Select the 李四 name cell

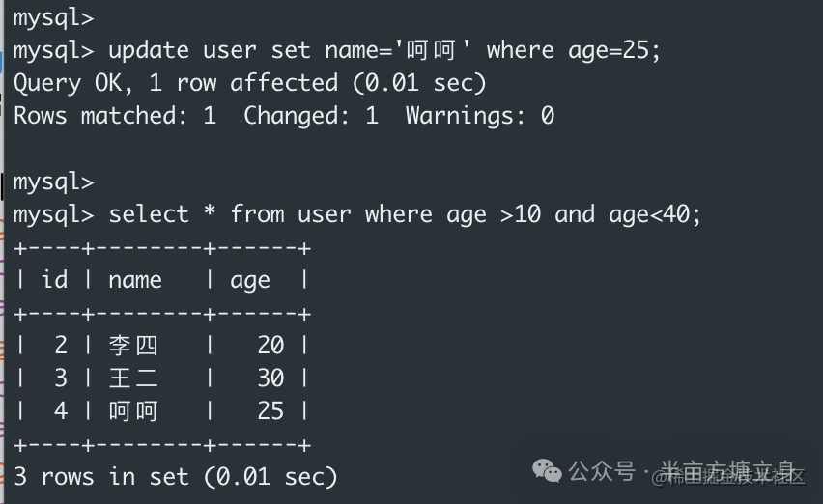point(133,346)
